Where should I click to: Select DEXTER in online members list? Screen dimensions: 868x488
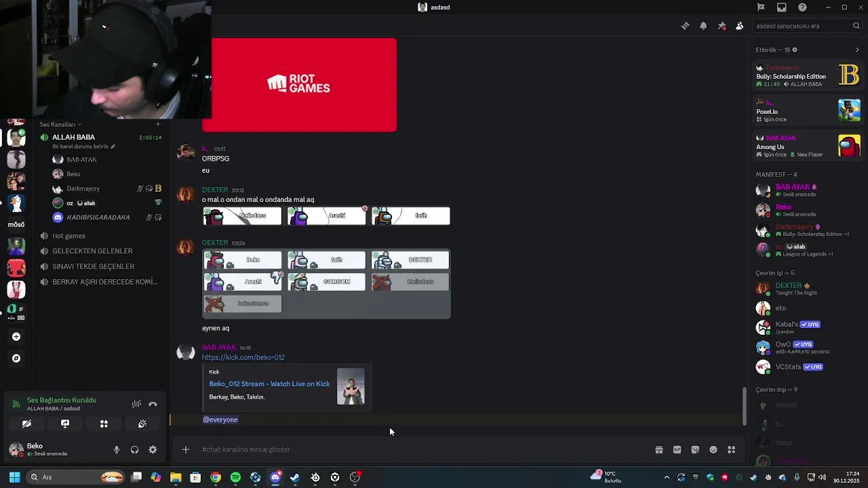pos(808,289)
